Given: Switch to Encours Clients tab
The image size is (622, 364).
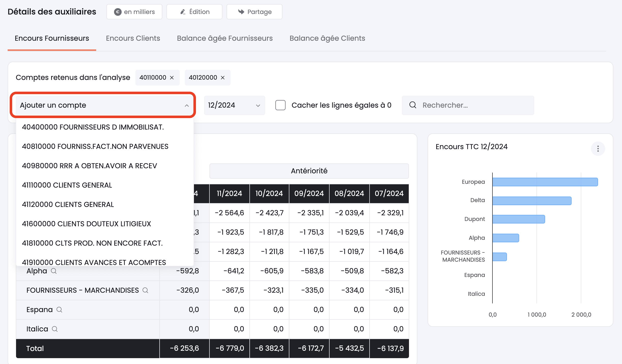Looking at the screenshot, I should (133, 38).
